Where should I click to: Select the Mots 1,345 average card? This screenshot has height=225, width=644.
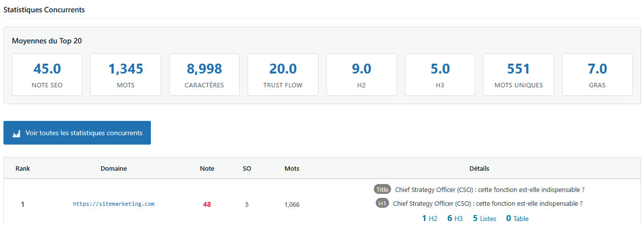pos(126,75)
